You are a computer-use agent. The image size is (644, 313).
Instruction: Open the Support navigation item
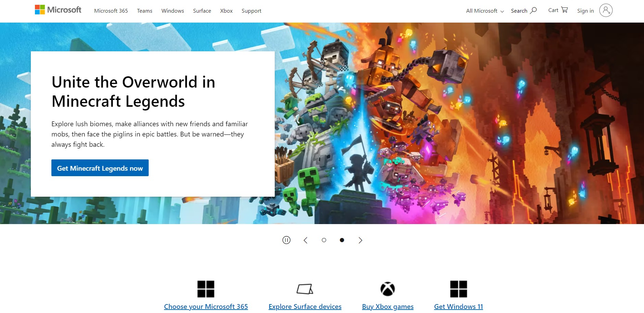click(251, 11)
